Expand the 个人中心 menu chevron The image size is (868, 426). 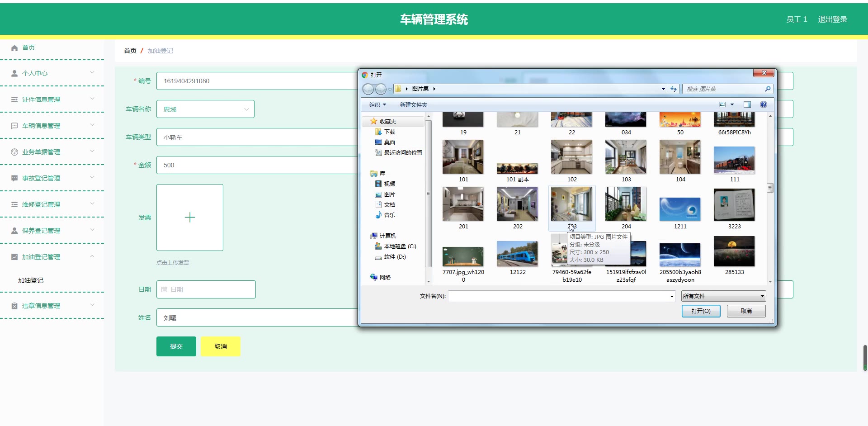point(92,73)
